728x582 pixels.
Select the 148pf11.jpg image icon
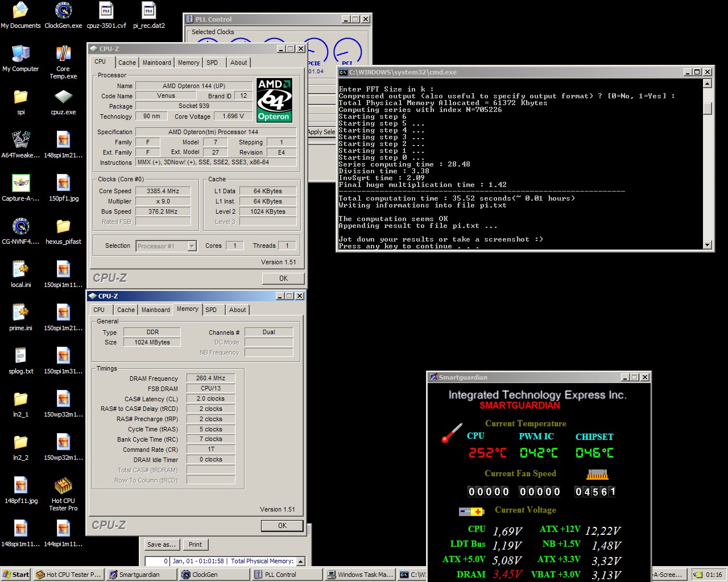20,490
